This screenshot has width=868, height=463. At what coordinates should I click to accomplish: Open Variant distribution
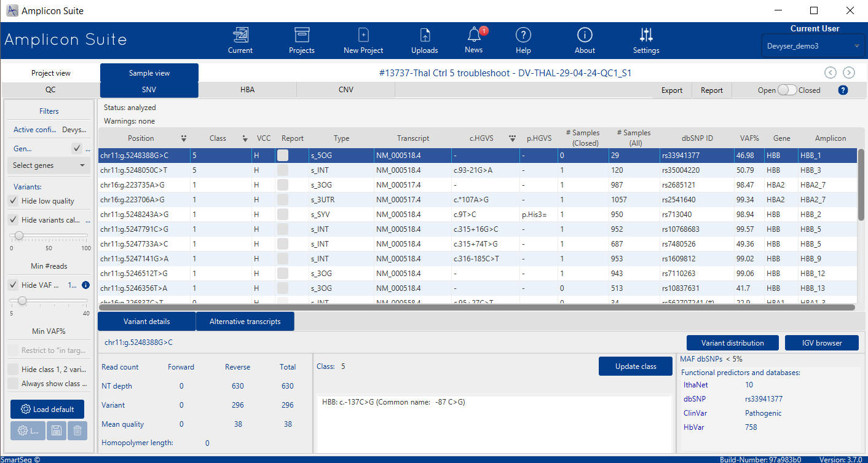point(733,343)
